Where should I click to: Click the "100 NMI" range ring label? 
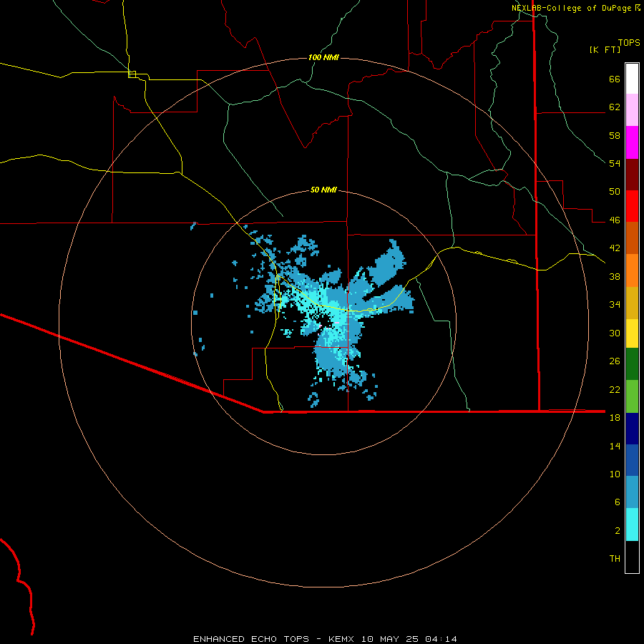[323, 57]
